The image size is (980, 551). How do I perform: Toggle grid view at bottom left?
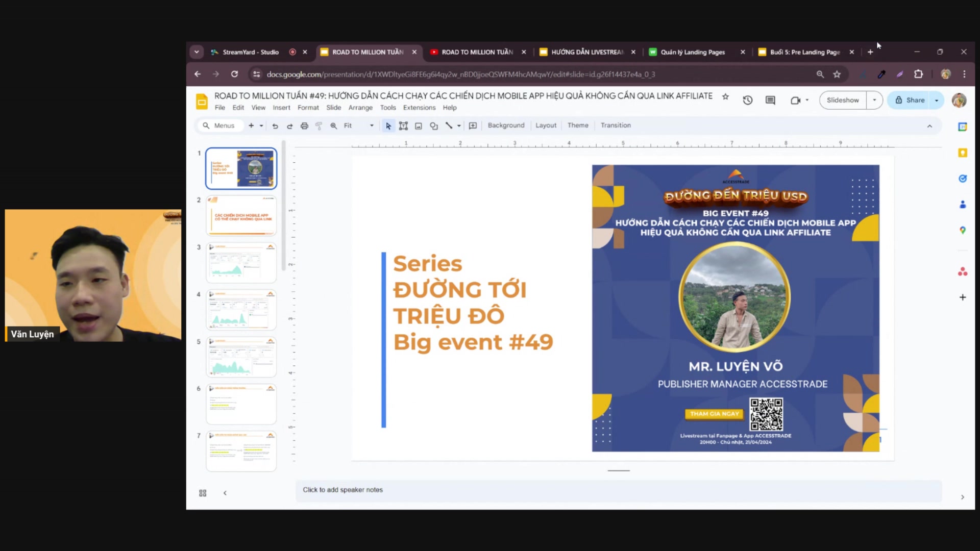click(203, 493)
